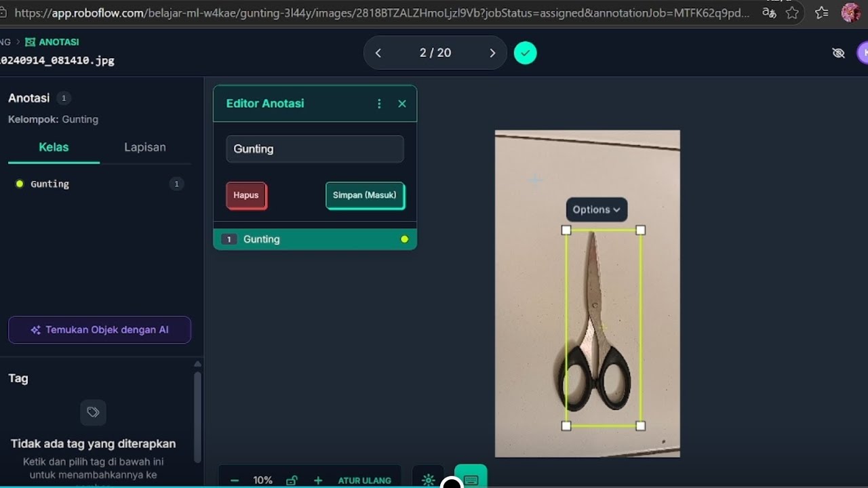
Task: Click the 2 / 20 image counter
Action: [x=435, y=53]
